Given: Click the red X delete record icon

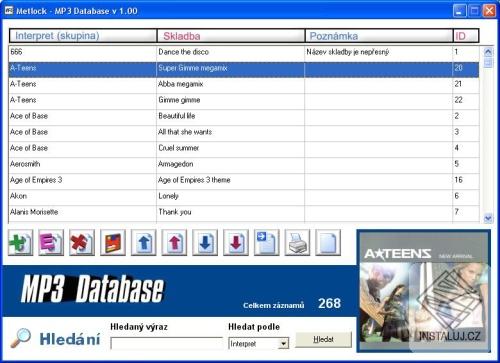Looking at the screenshot, I should 82,242.
